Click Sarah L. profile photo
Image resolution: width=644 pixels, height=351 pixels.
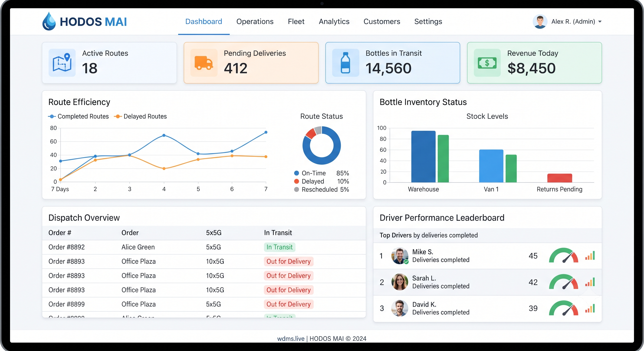(400, 282)
